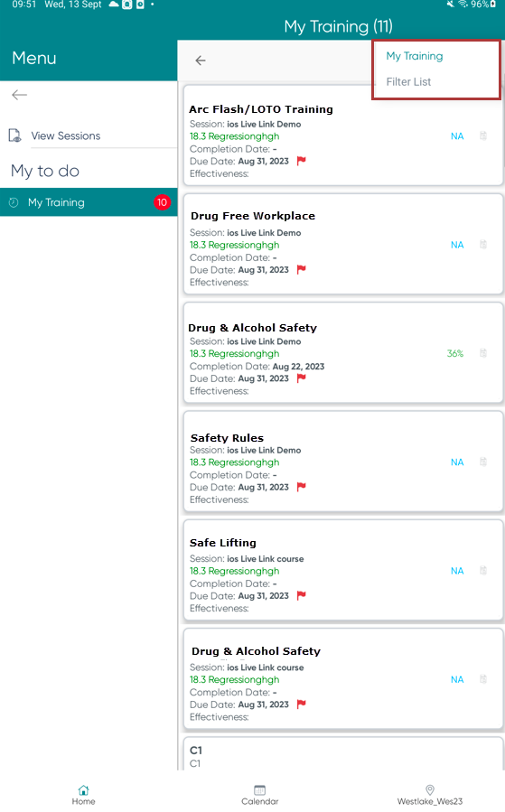This screenshot has width=505, height=812.
Task: Open the View Sessions document icon
Action: coord(15,135)
